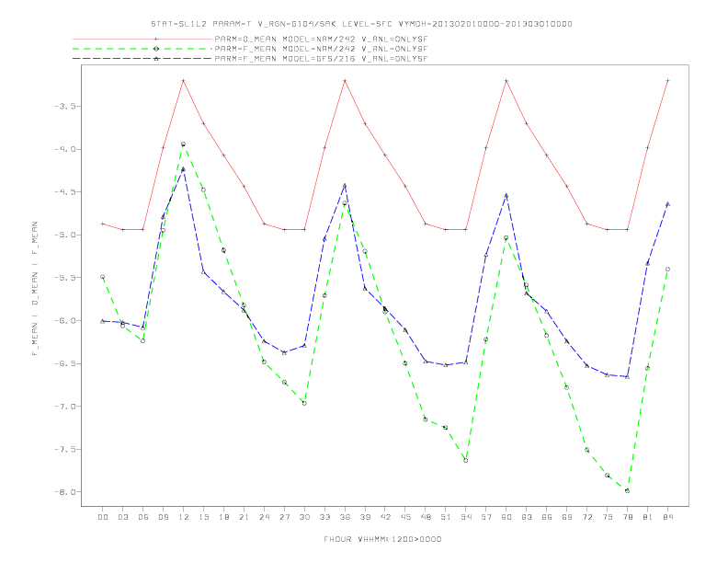
Task: Click the 57 forecast hour tick label
Action: [x=486, y=517]
